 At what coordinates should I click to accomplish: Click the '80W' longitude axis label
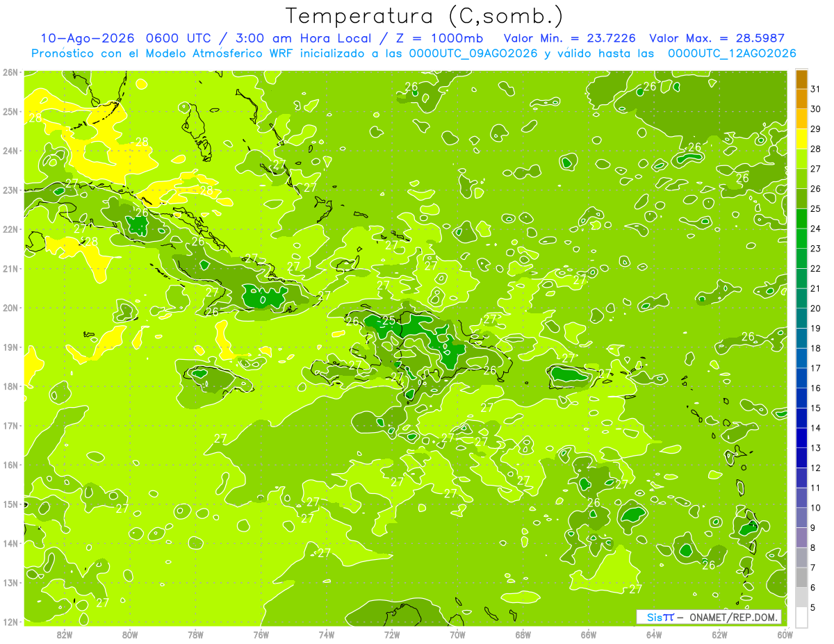(130, 635)
